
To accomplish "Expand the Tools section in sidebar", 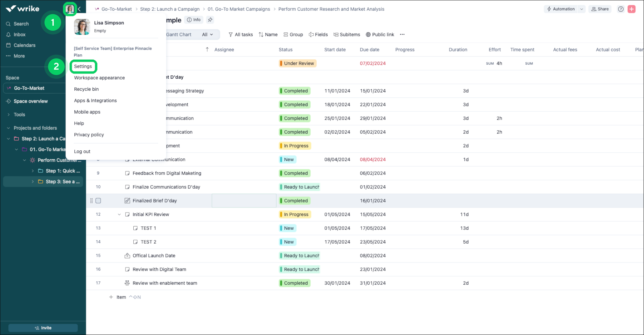I will pyautogui.click(x=19, y=115).
